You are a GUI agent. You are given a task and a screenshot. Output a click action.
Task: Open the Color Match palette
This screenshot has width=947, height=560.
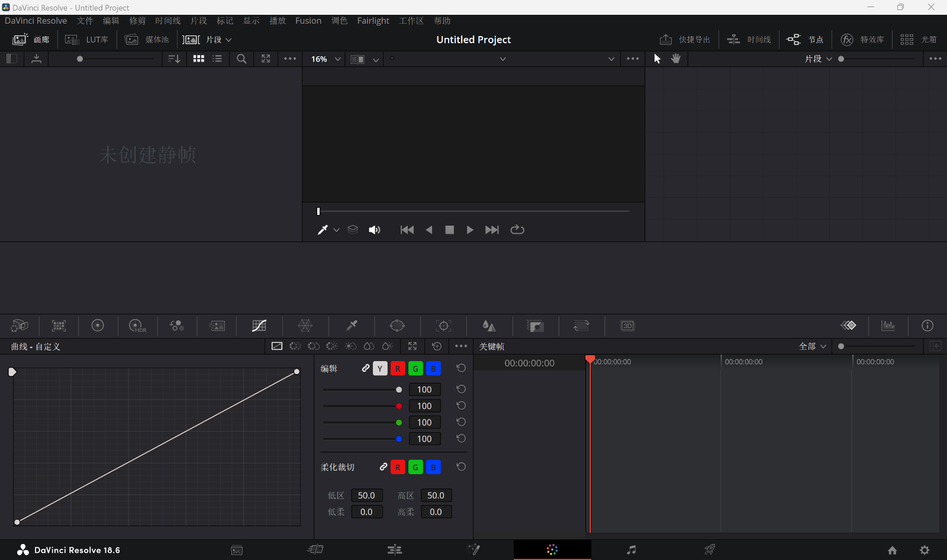[59, 326]
